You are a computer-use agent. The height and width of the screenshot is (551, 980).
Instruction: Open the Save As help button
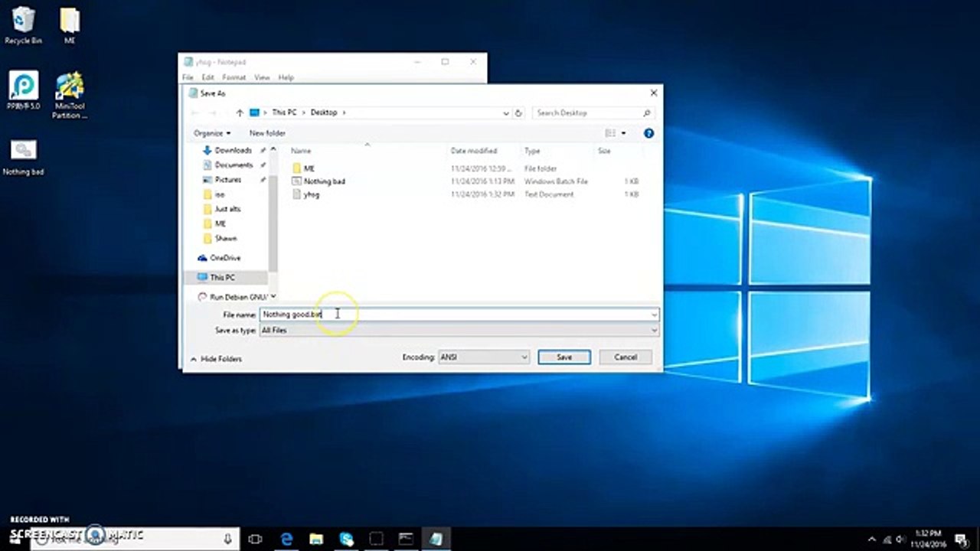(x=648, y=133)
